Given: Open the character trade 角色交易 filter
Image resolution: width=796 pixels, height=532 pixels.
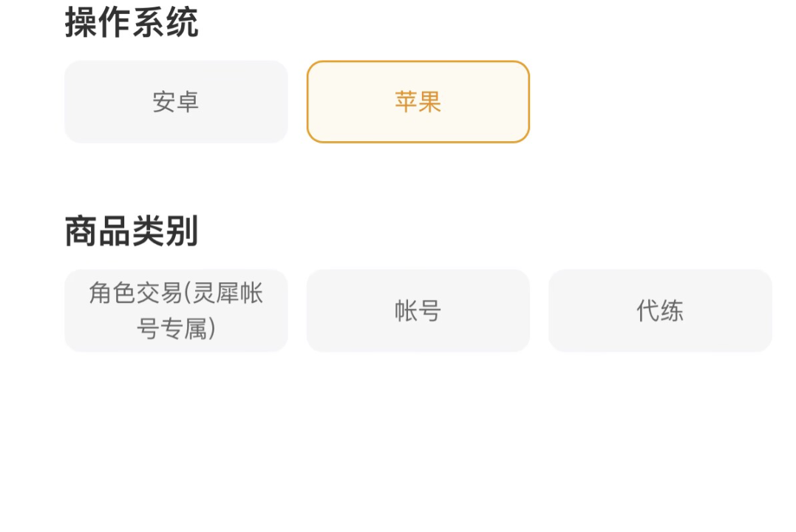Looking at the screenshot, I should point(176,310).
